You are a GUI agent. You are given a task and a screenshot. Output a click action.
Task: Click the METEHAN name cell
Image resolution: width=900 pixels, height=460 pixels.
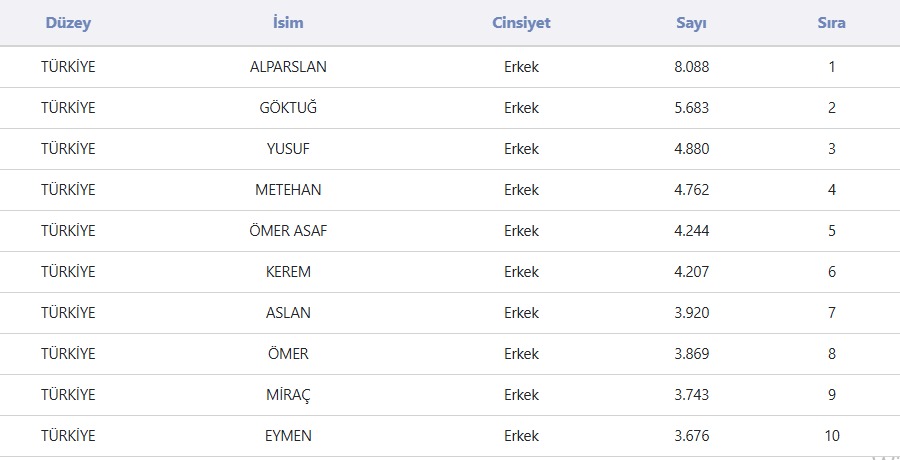coord(288,190)
